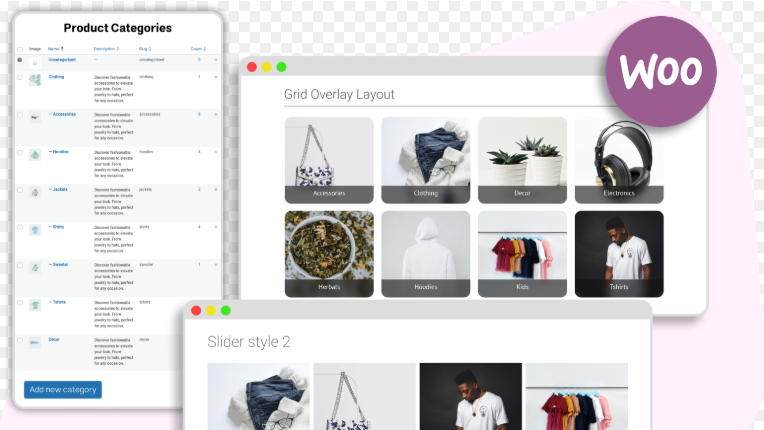Click the drag handle on Sweater row
The height and width of the screenshot is (430, 764).
click(x=216, y=264)
